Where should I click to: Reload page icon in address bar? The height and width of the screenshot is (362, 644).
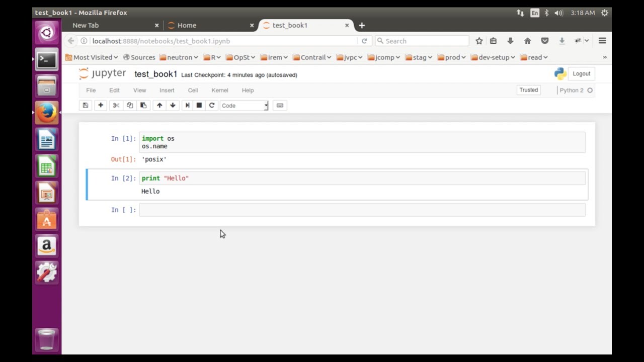click(x=364, y=41)
